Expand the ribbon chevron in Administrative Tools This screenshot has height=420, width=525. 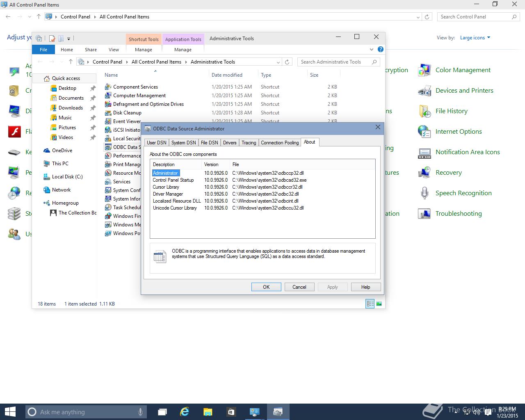[x=372, y=49]
